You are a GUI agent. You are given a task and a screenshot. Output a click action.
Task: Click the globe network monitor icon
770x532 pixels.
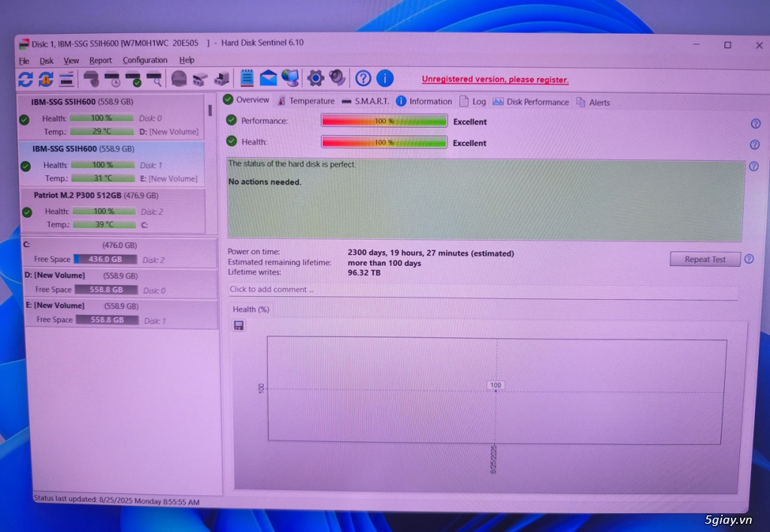[x=290, y=78]
